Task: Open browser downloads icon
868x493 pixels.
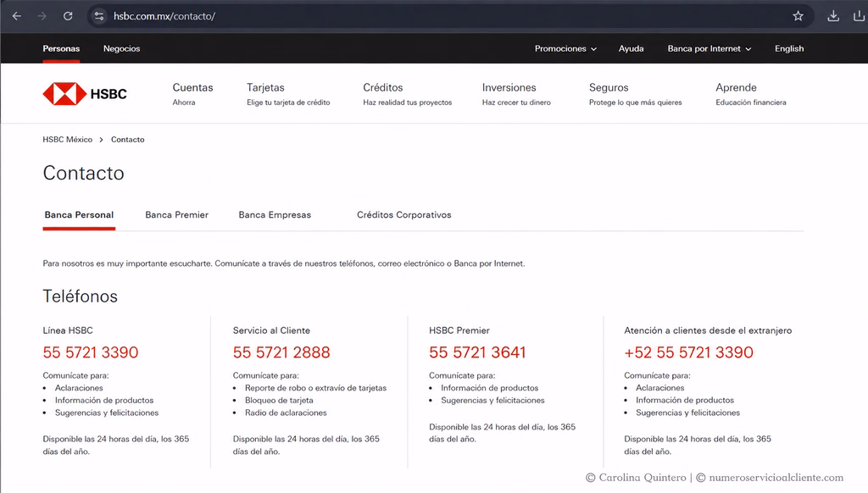Action: pos(833,16)
